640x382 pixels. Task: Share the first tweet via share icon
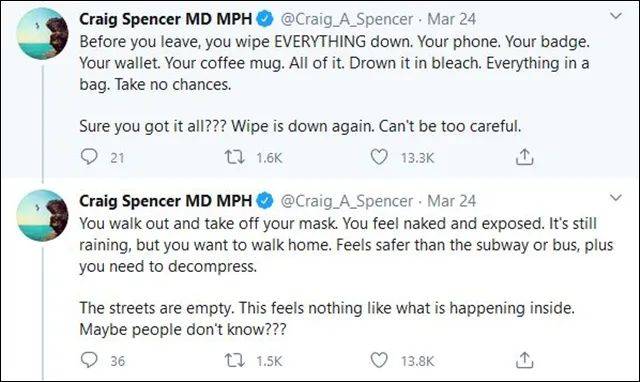click(x=524, y=157)
